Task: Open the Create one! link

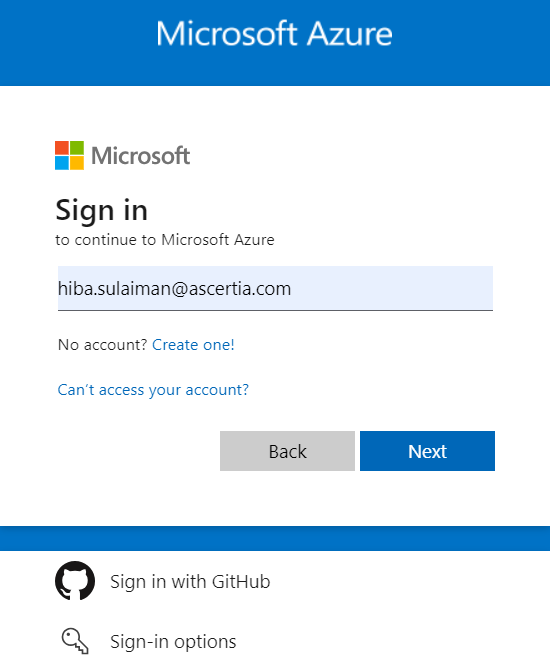Action: 193,344
